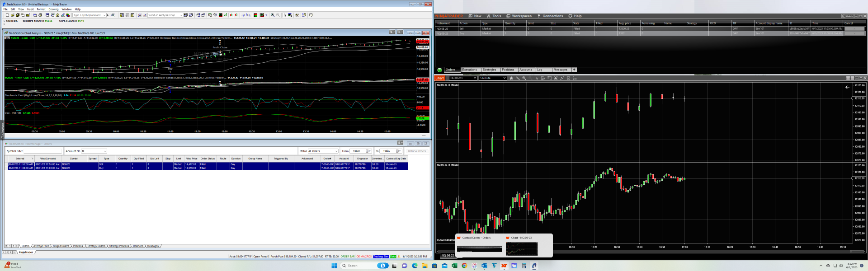Expand the symbol/command dropdown in TradeStation toolbar

pos(104,15)
